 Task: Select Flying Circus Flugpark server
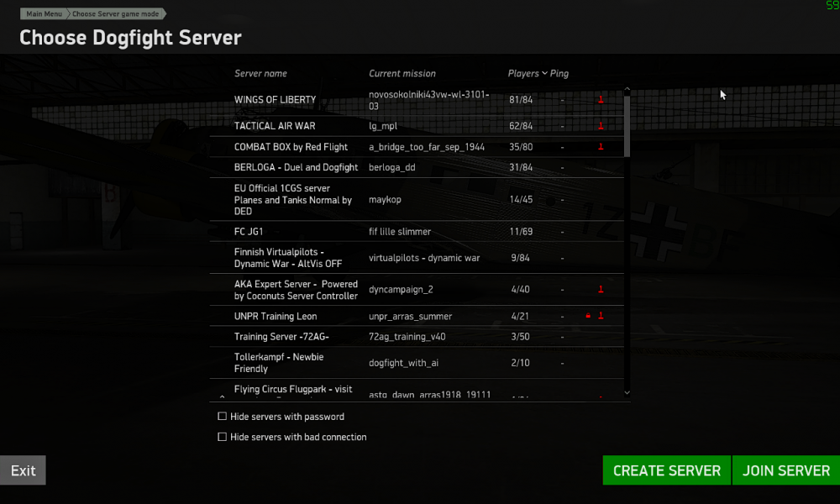(417, 391)
